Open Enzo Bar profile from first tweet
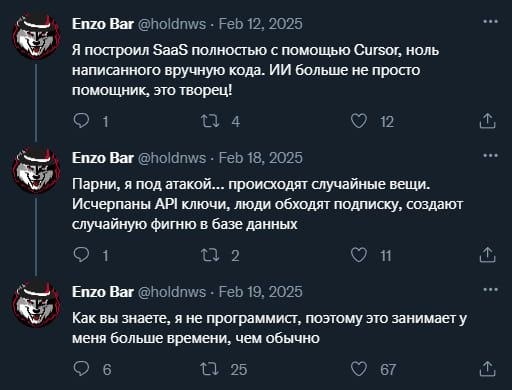The height and width of the screenshot is (390, 512). [x=103, y=24]
